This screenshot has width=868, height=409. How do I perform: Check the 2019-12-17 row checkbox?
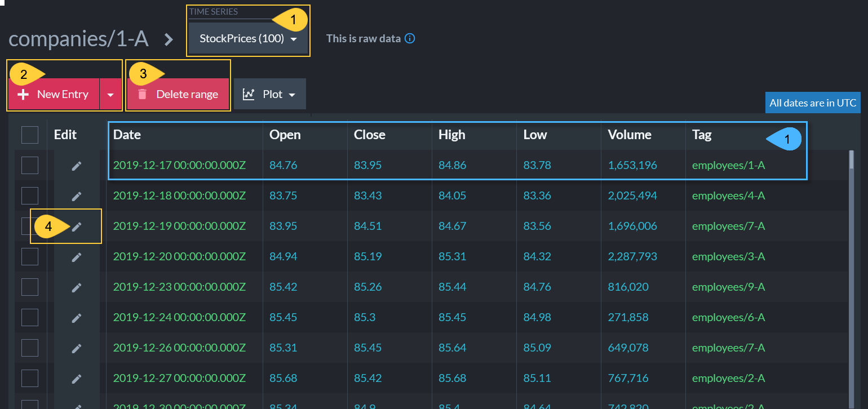coord(30,165)
